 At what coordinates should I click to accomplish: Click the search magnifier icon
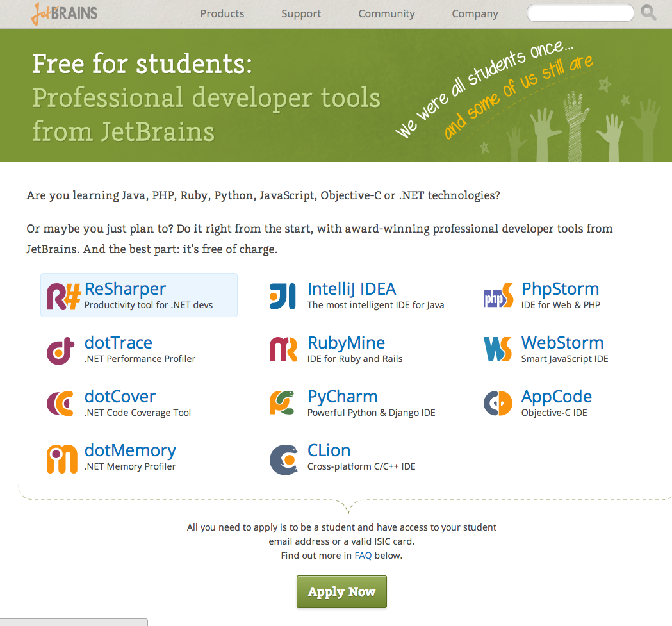pyautogui.click(x=648, y=12)
